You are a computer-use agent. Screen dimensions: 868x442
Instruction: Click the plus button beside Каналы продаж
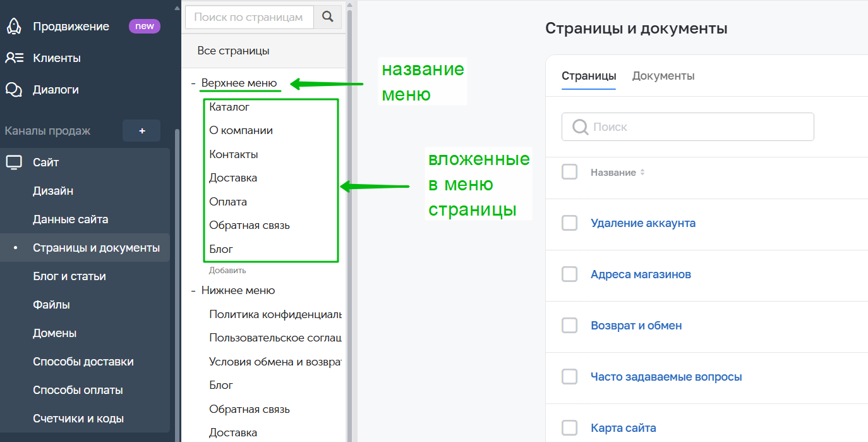[x=142, y=131]
